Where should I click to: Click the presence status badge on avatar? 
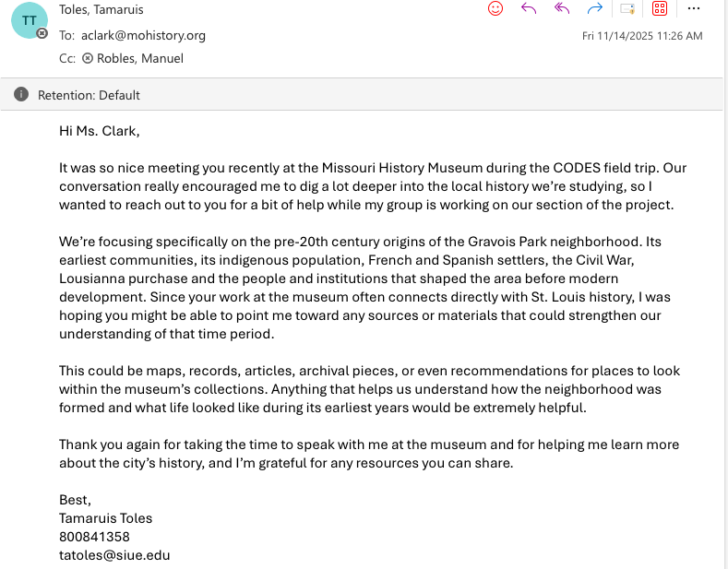pos(42,34)
